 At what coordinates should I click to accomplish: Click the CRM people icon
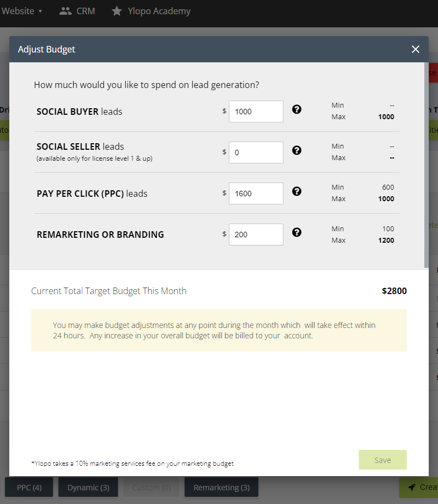click(66, 11)
